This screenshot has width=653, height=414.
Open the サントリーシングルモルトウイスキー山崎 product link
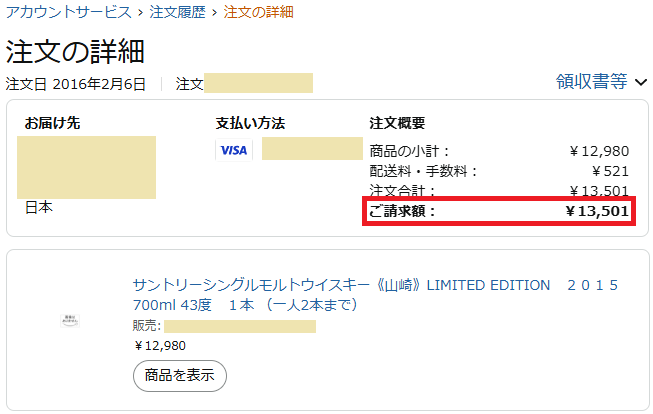click(375, 295)
